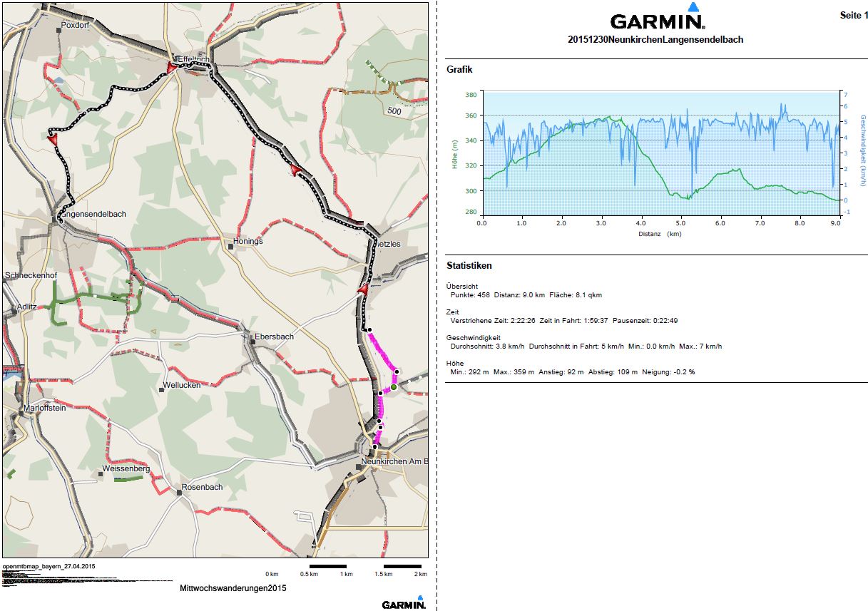868x611 pixels.
Task: Click the Statistiken section heading
Action: tap(469, 266)
